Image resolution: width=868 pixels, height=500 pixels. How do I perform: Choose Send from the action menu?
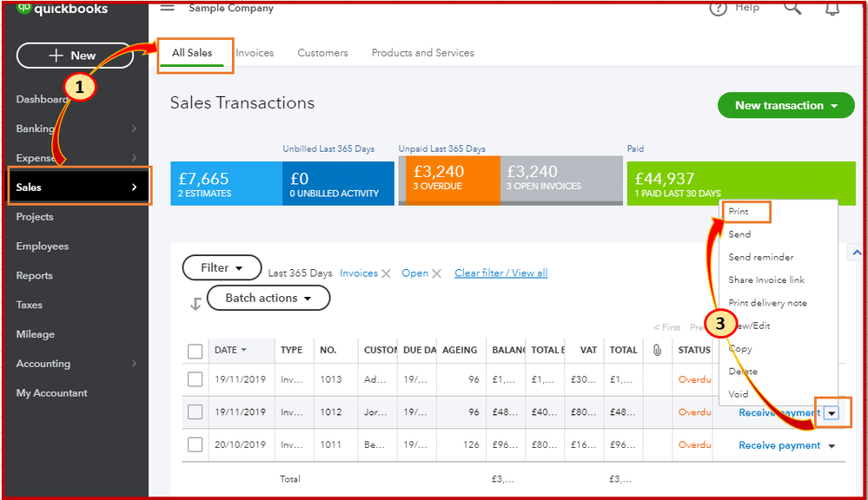pos(739,234)
